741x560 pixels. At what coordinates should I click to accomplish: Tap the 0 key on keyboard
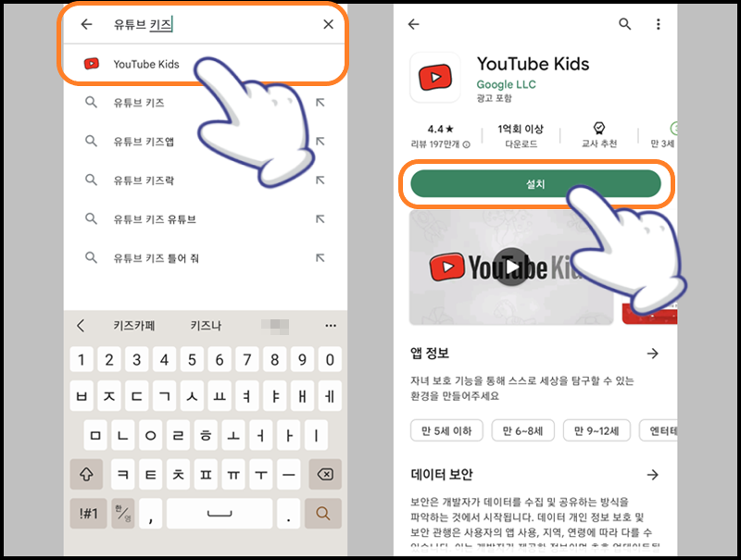point(331,360)
